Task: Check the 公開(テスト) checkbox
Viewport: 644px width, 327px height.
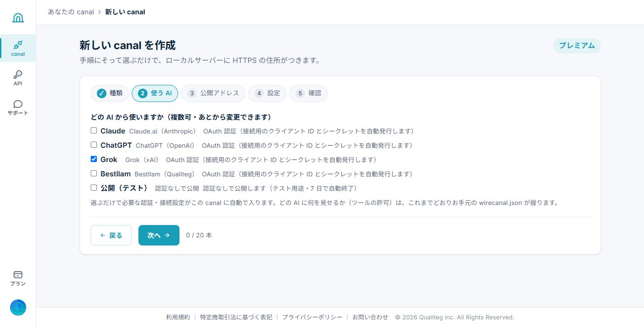Action: pyautogui.click(x=94, y=187)
